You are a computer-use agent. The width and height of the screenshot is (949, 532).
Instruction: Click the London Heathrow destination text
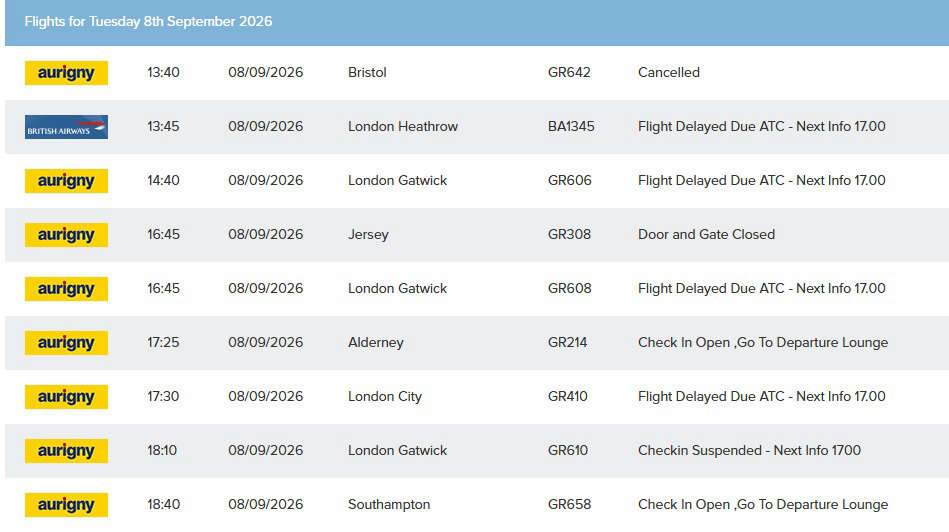pyautogui.click(x=402, y=126)
